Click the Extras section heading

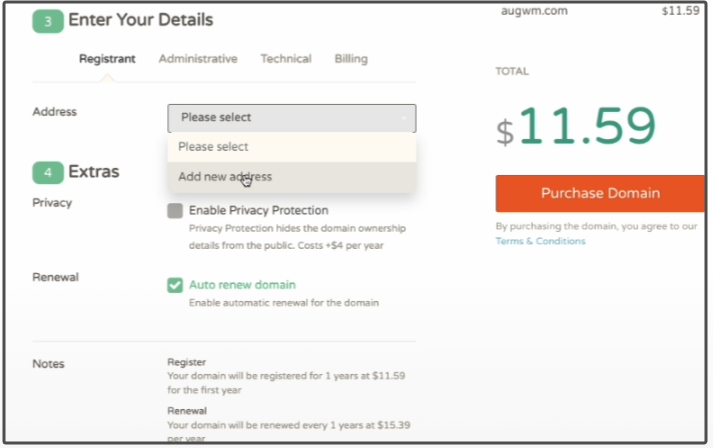94,172
